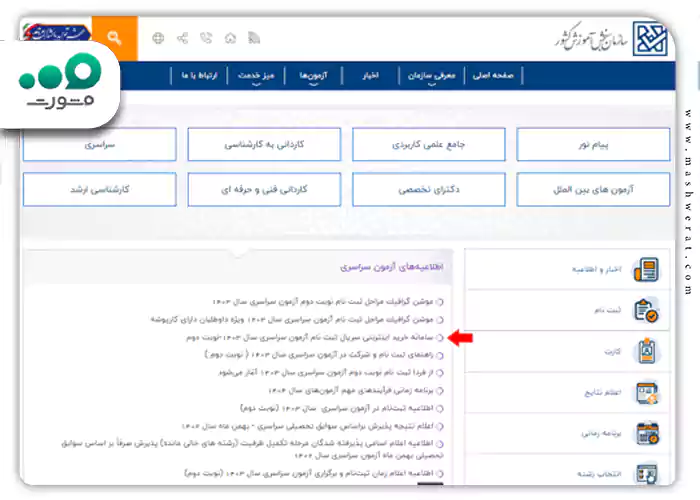Open the برنامه زمانی calendar icon

tap(647, 433)
